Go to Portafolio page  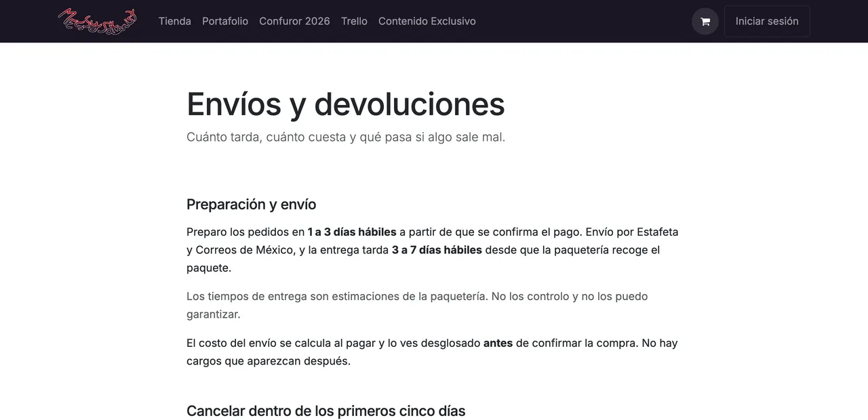coord(225,21)
